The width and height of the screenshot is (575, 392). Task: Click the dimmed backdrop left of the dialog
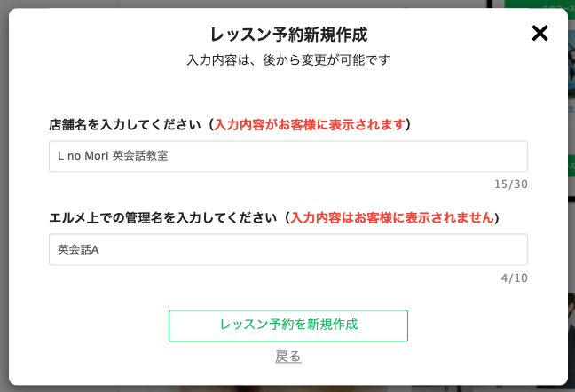point(4,195)
